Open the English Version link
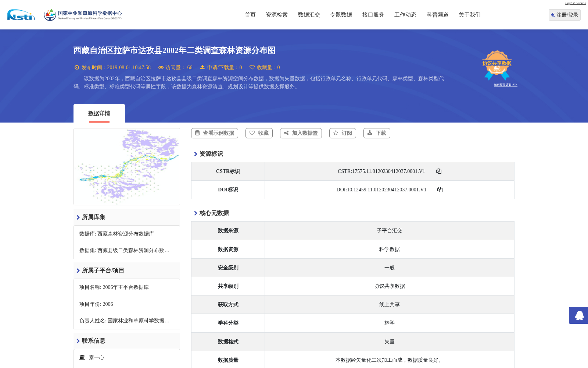The height and width of the screenshot is (368, 588). [576, 3]
